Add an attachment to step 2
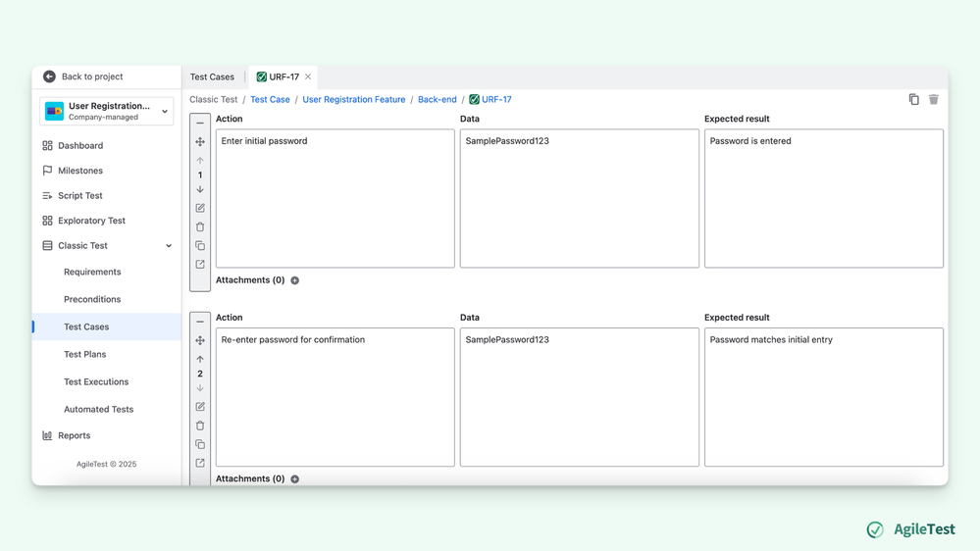The image size is (980, 551). point(295,479)
